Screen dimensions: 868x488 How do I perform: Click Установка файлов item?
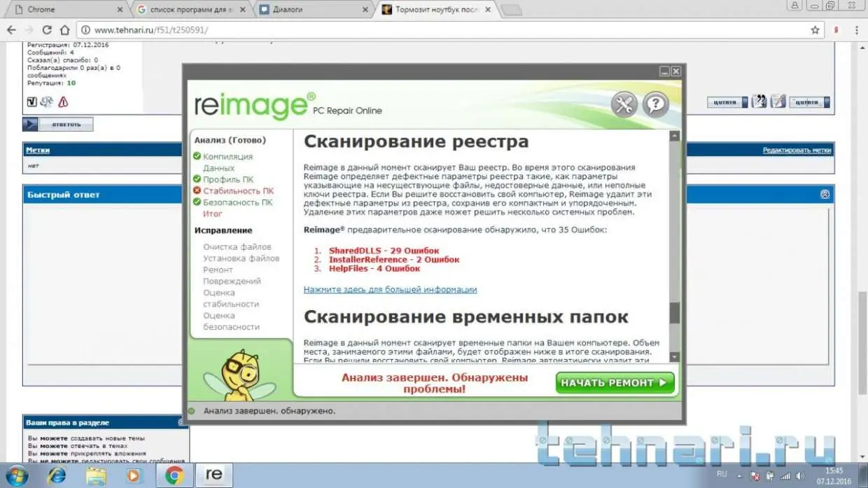click(241, 258)
